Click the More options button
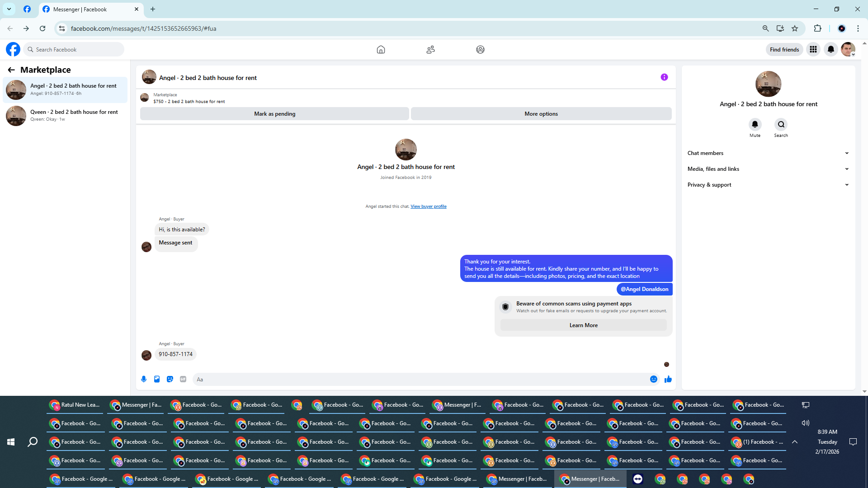Viewport: 868px width, 488px height. click(541, 114)
